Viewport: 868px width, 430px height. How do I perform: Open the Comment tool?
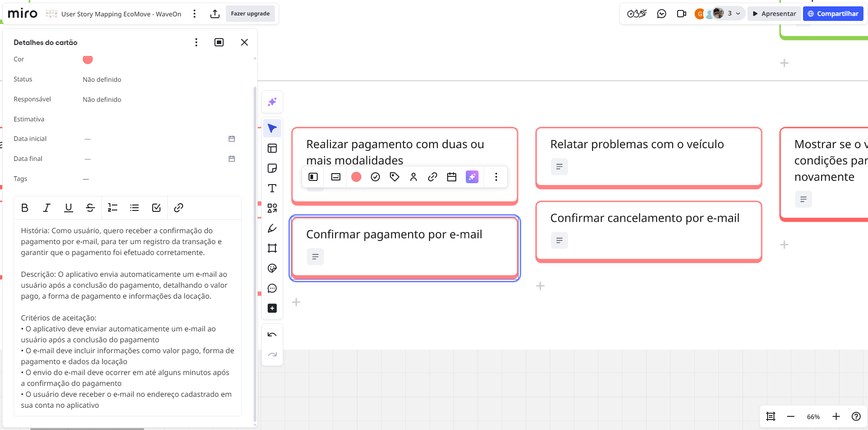(272, 288)
